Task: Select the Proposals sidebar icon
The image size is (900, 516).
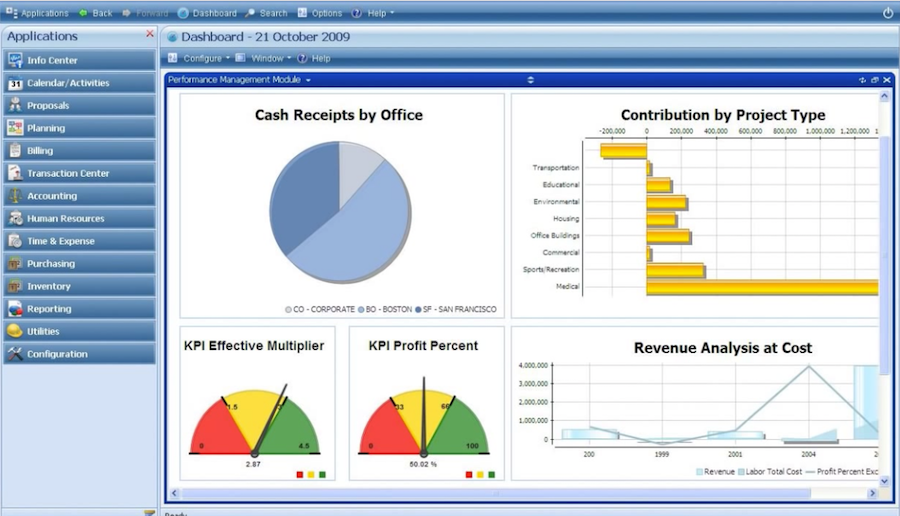Action: click(15, 105)
